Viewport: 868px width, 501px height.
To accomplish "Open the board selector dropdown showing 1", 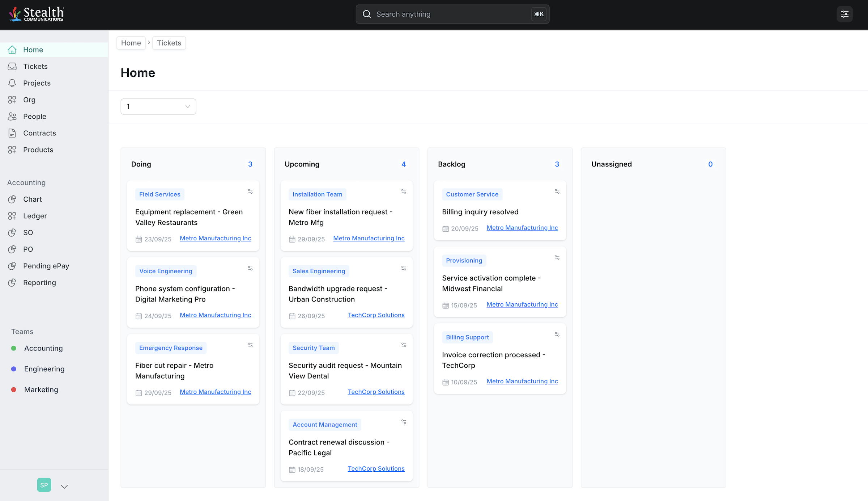I will tap(158, 106).
